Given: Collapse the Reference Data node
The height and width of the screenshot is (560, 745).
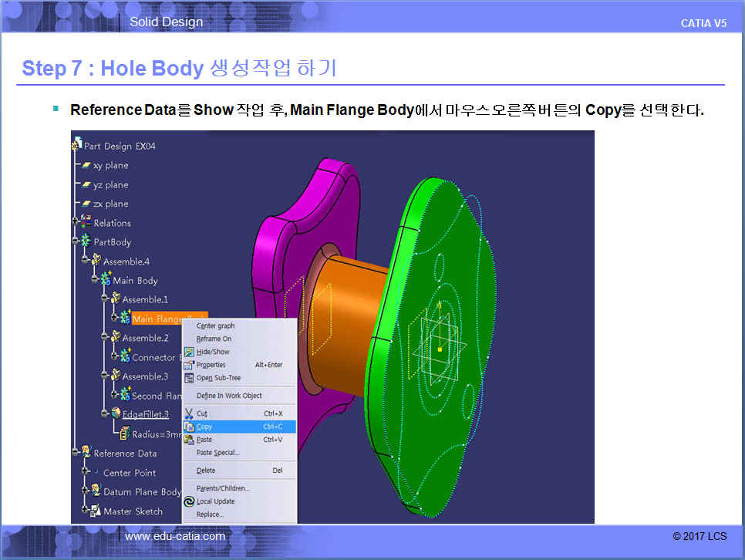Looking at the screenshot, I should tap(76, 454).
